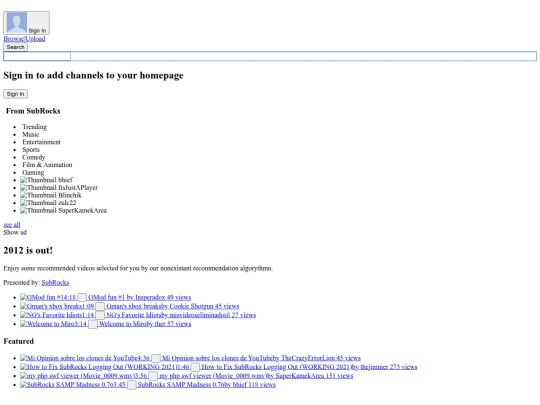
Task: Focus the search text field
Action: coord(37,56)
